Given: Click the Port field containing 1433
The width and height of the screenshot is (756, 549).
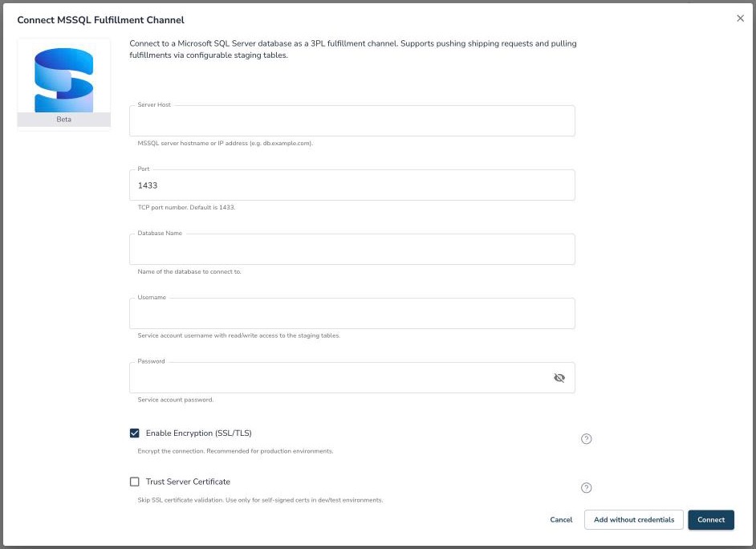Looking at the screenshot, I should [x=352, y=185].
